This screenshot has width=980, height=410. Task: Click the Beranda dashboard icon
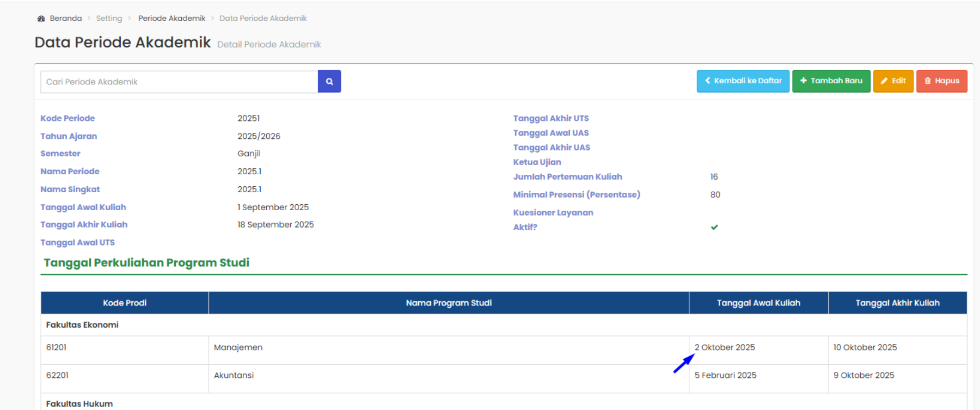pos(41,19)
